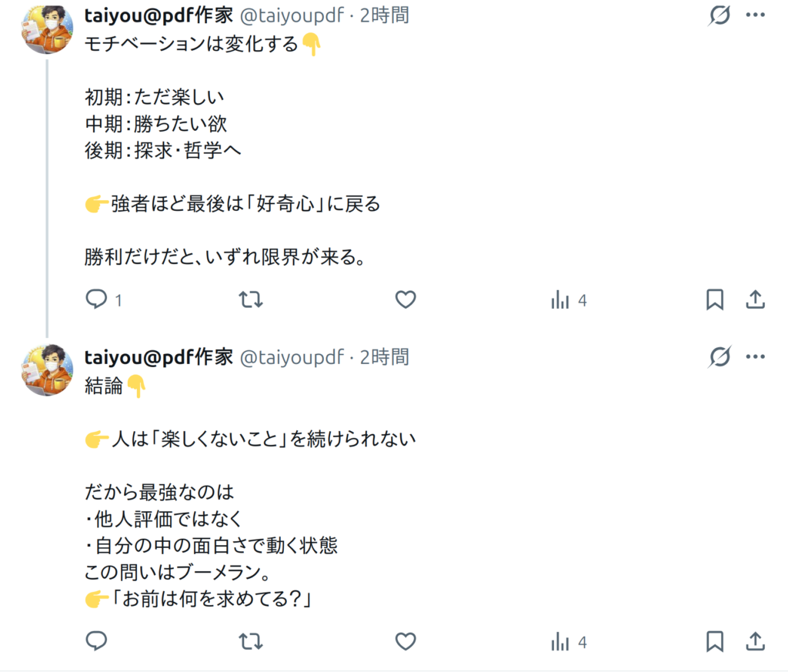Repost the 結論 post
The height and width of the screenshot is (672, 788).
click(251, 640)
